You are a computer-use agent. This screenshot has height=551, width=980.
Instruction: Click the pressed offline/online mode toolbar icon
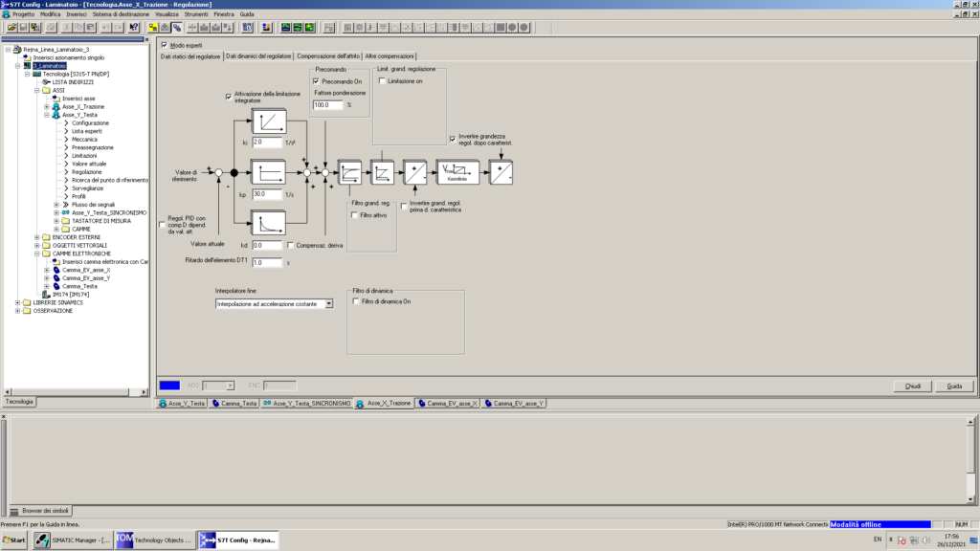click(x=177, y=28)
